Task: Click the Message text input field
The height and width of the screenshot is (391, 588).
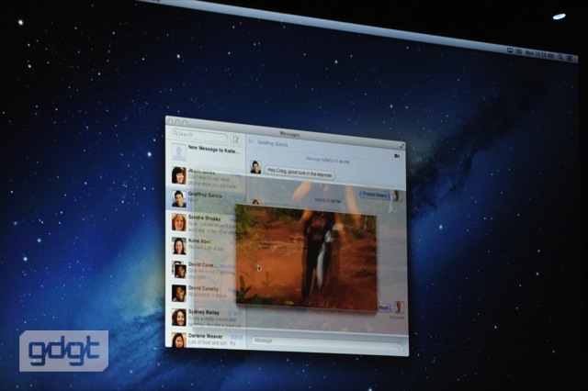Action: 327,343
